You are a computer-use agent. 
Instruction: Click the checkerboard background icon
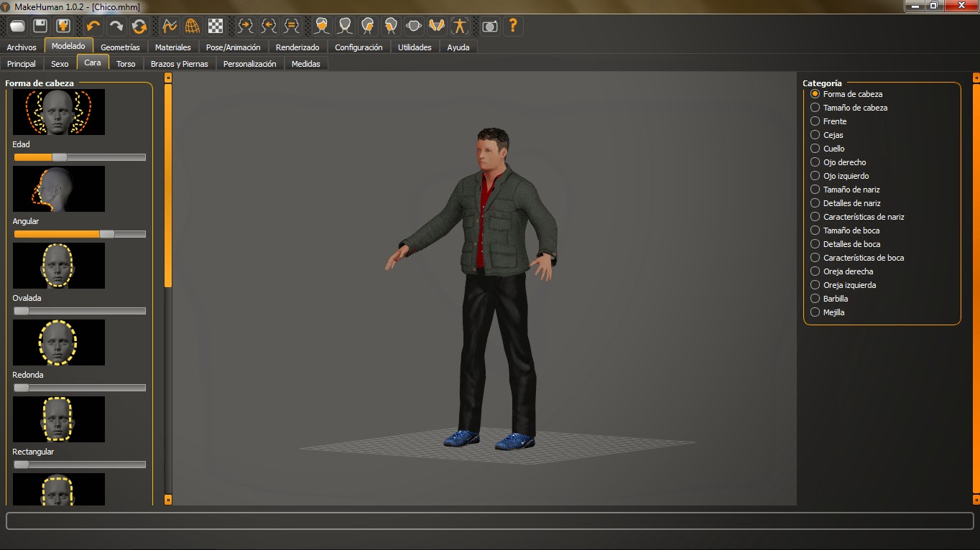215,26
